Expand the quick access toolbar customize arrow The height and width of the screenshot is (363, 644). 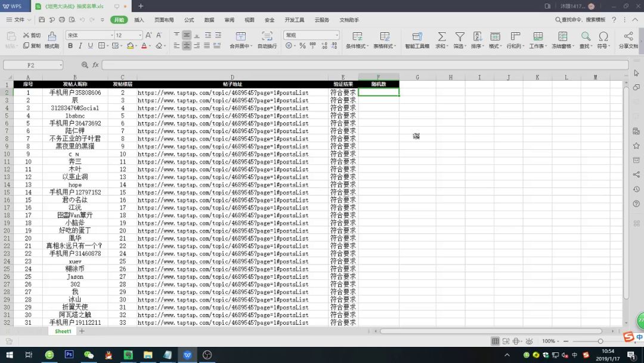(103, 20)
